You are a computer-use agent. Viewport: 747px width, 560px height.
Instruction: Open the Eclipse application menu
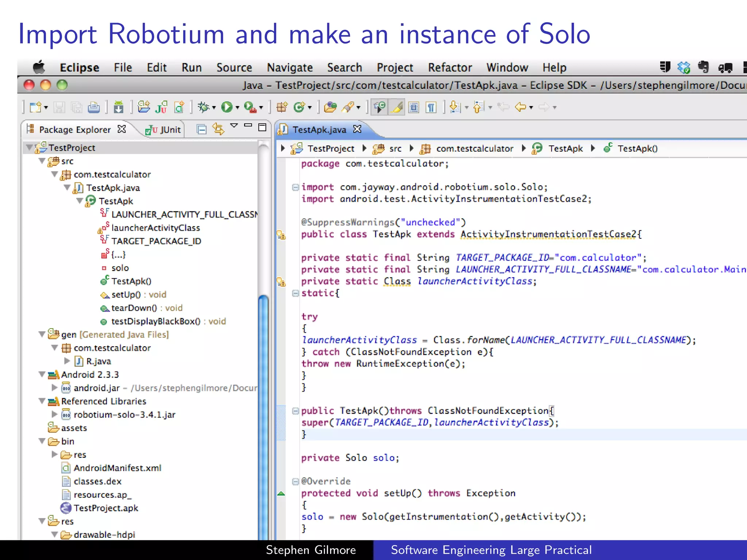[x=80, y=67]
